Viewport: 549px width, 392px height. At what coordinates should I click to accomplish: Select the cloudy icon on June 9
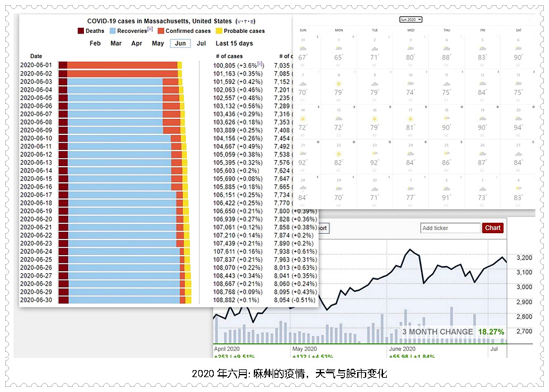(375, 84)
